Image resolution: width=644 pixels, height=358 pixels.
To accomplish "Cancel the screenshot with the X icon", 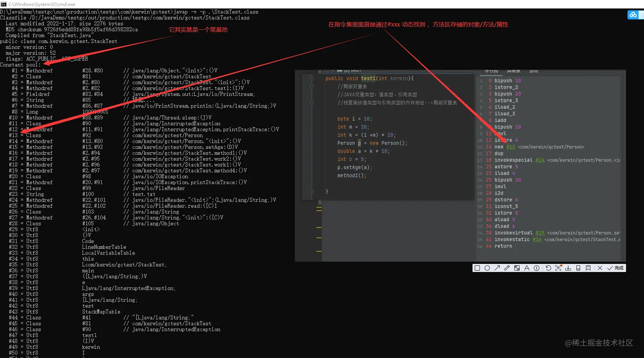I will [x=600, y=268].
